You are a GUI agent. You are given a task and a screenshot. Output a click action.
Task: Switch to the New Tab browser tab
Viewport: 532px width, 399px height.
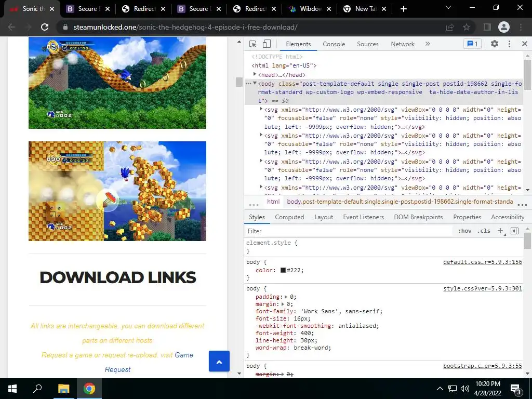point(365,9)
